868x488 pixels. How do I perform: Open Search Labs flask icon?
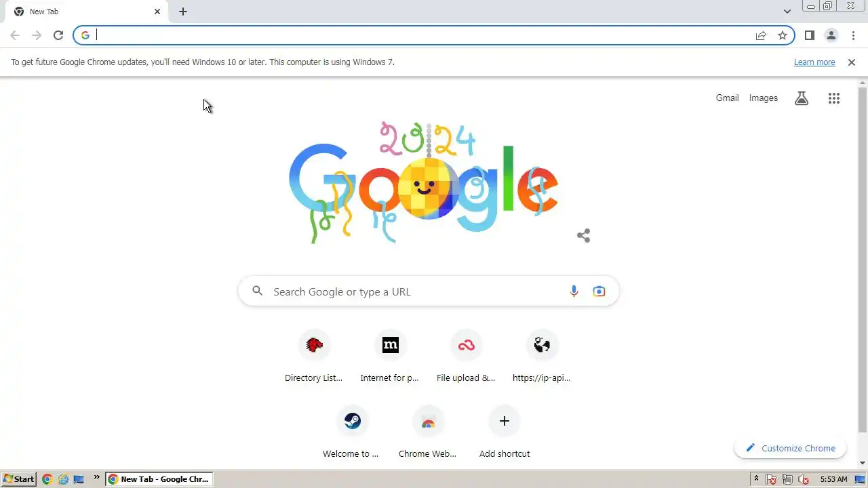pyautogui.click(x=802, y=98)
